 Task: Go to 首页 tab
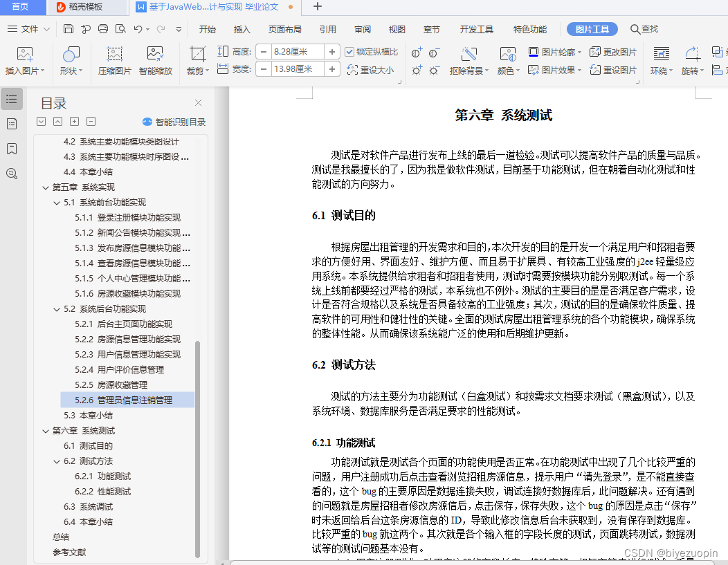20,6
